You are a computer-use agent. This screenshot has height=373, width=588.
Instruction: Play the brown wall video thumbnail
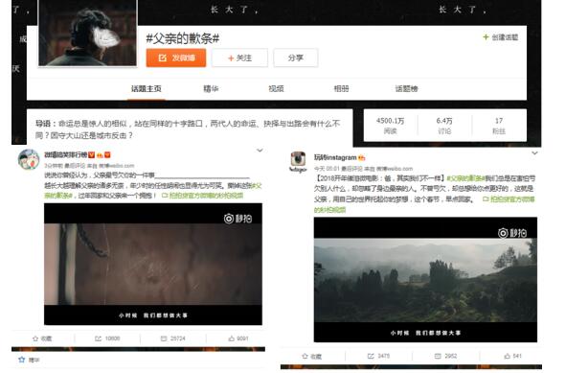coord(153,264)
